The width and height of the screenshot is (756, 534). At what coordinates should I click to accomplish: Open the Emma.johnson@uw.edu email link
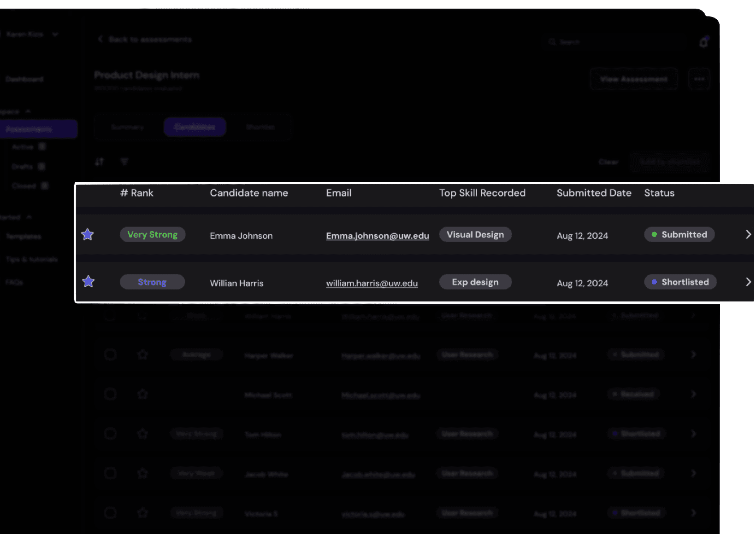pyautogui.click(x=377, y=236)
